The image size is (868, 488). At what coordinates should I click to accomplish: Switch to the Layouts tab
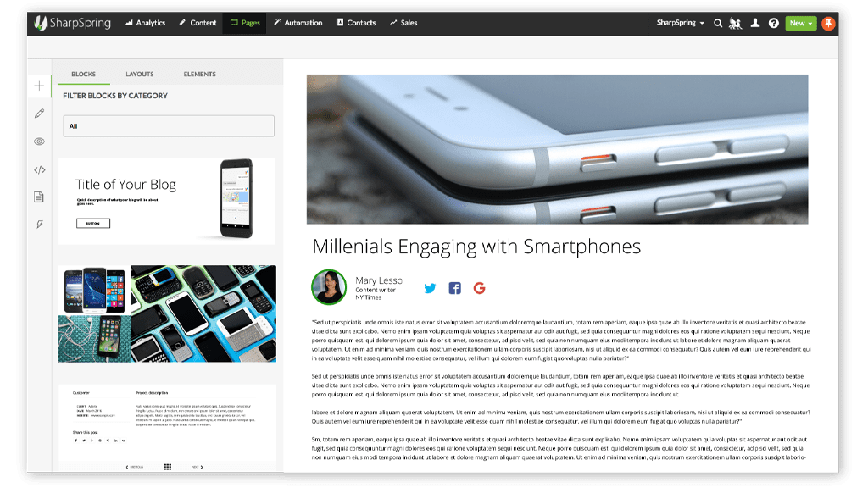[140, 75]
